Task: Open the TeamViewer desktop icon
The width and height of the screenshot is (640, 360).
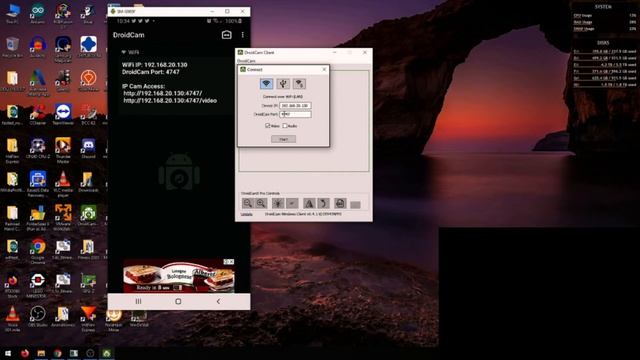Action: pos(63,114)
